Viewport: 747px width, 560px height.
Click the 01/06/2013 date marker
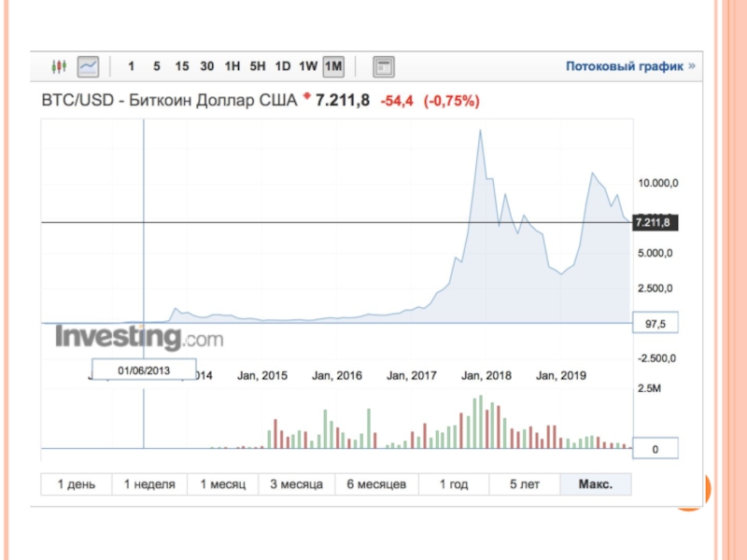click(143, 371)
